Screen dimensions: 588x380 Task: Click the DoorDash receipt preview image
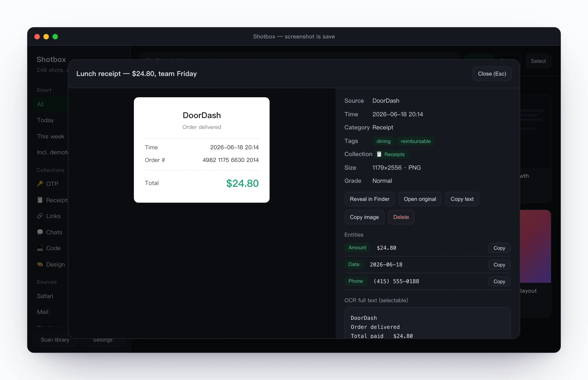coord(202,150)
